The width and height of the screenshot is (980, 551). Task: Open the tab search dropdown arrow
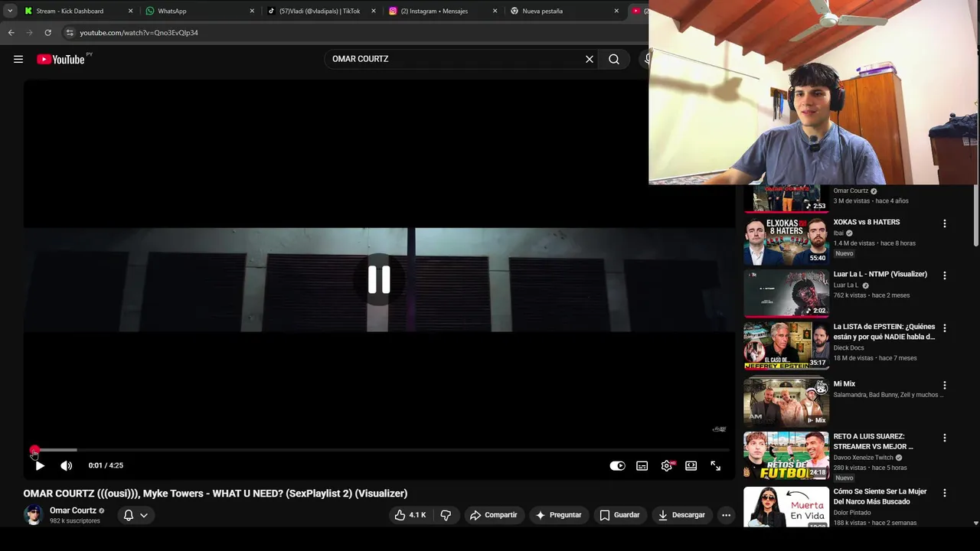10,11
